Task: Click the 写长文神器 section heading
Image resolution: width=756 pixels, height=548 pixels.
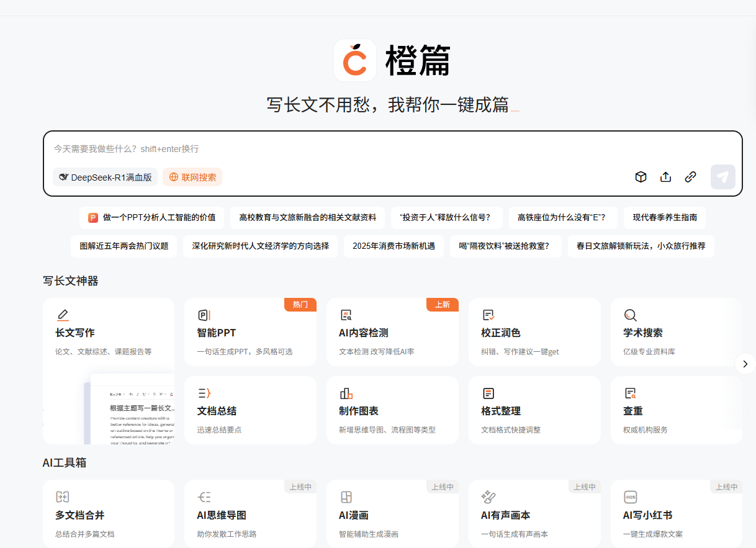Action: [x=71, y=281]
